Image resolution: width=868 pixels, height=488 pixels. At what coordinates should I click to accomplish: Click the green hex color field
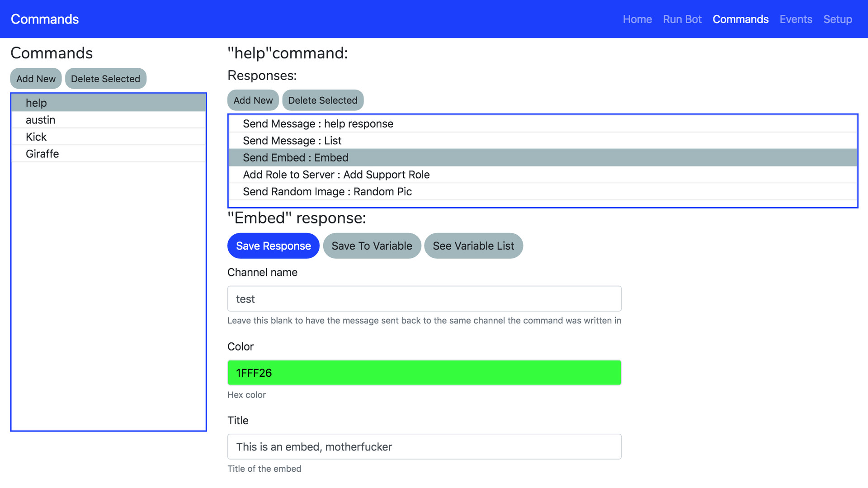[x=424, y=373]
